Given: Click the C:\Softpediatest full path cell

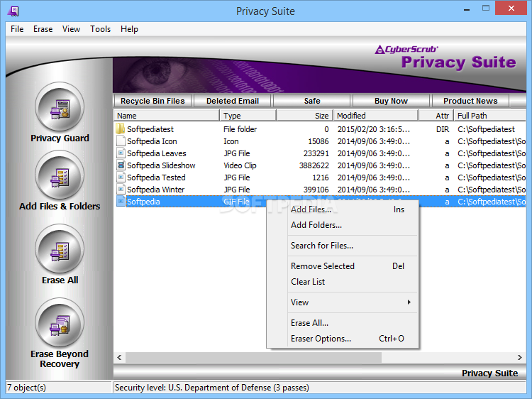Looking at the screenshot, I should tap(486, 129).
